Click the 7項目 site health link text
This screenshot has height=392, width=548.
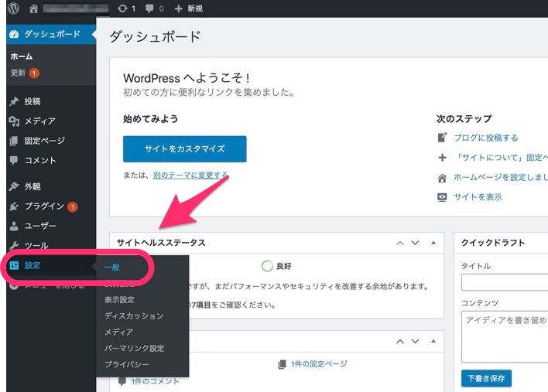tap(201, 305)
